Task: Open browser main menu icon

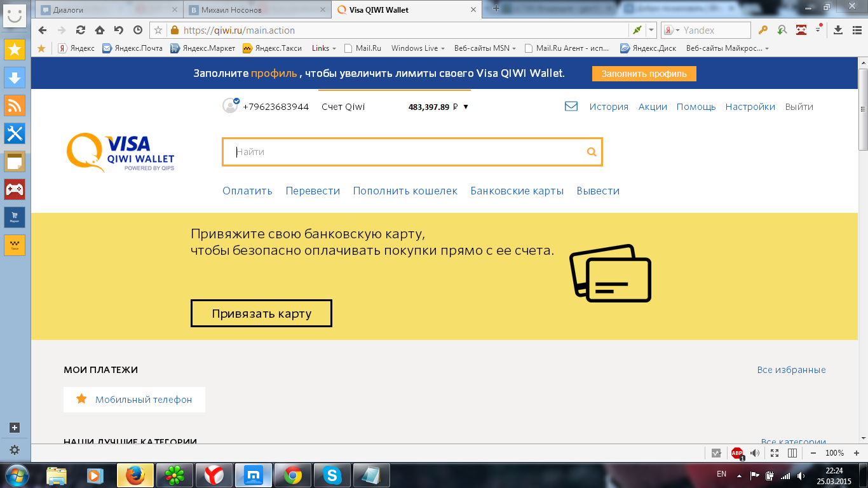Action: click(x=856, y=30)
